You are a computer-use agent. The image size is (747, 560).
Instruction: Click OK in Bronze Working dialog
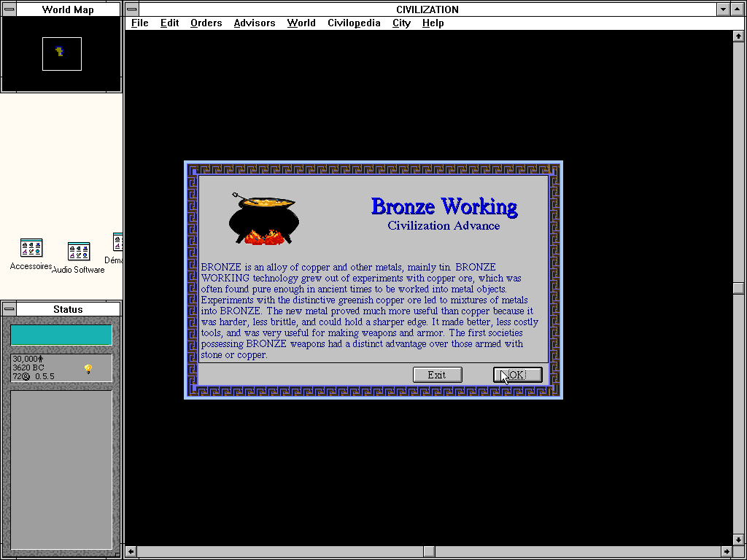point(517,375)
